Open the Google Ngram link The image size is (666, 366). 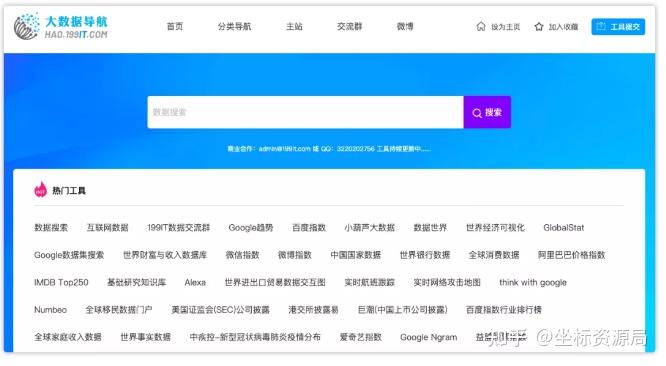(x=429, y=337)
